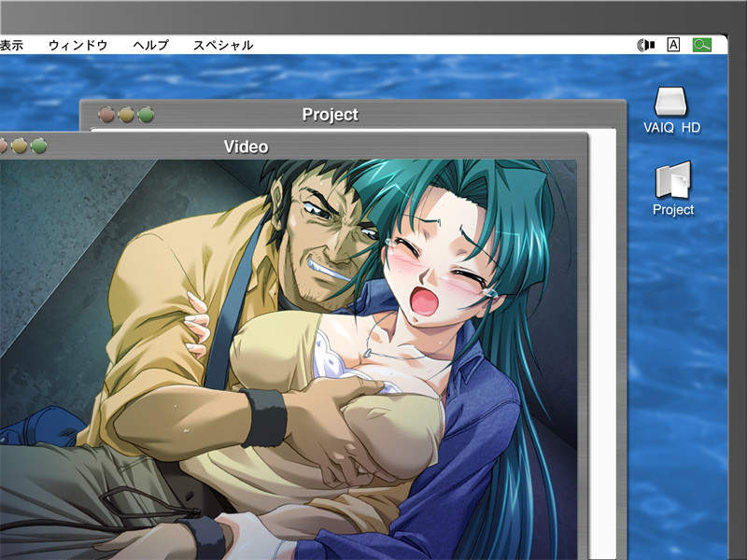
Task: Select the Project folder icon on desktop
Action: point(673,180)
